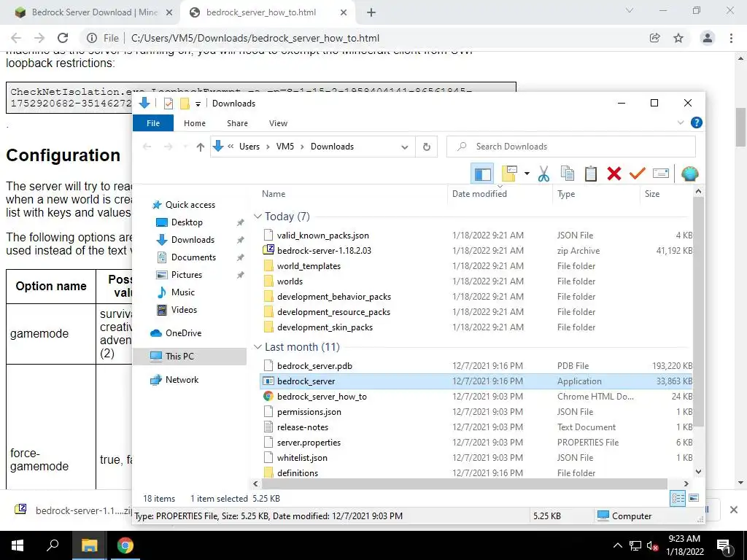Click the folder options icon in toolbar
Screen dimensions: 747x560
[x=509, y=174]
